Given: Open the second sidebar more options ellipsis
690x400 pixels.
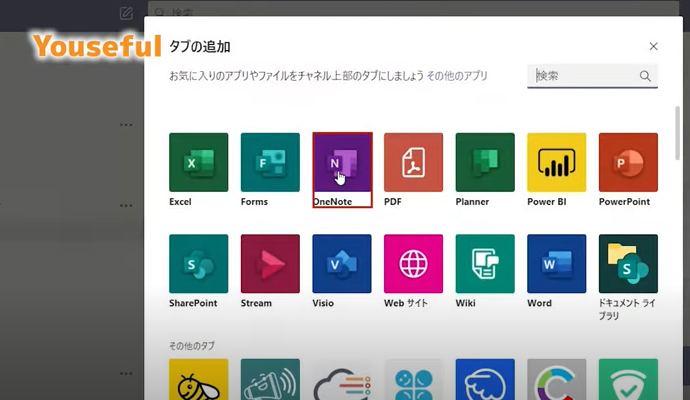Looking at the screenshot, I should click(x=126, y=206).
